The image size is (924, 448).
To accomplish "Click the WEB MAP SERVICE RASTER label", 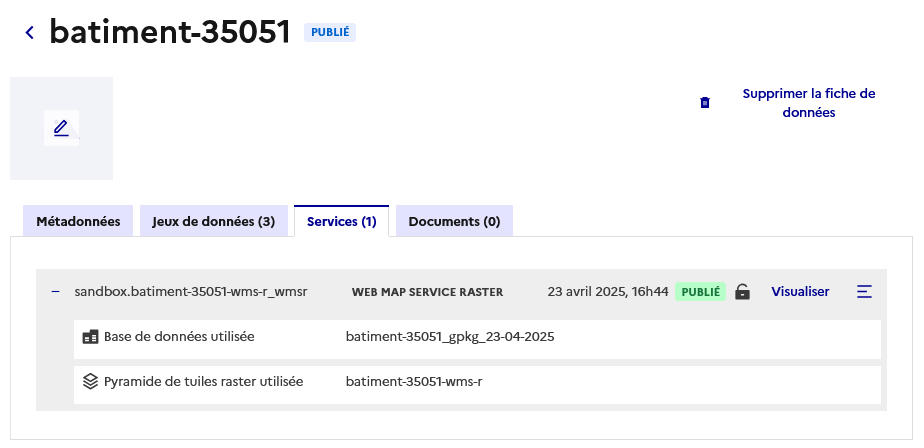I will 427,292.
